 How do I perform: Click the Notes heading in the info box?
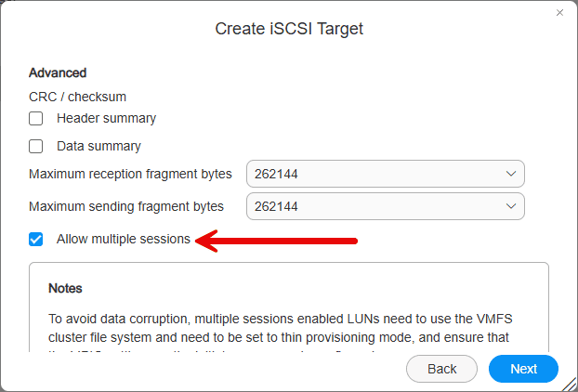(x=65, y=288)
